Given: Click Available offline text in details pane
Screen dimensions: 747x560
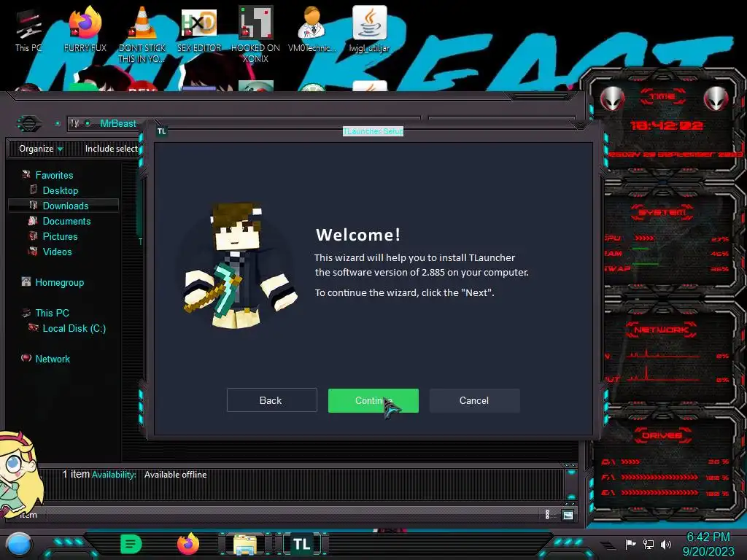Looking at the screenshot, I should tap(175, 475).
